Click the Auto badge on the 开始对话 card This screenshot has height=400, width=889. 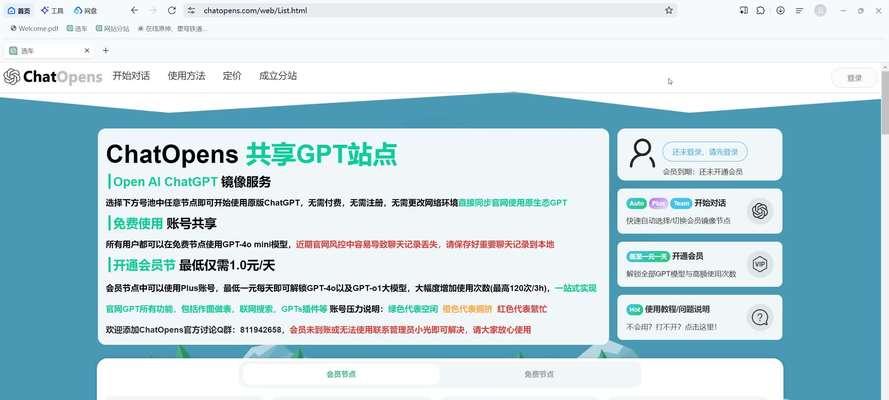tap(637, 203)
